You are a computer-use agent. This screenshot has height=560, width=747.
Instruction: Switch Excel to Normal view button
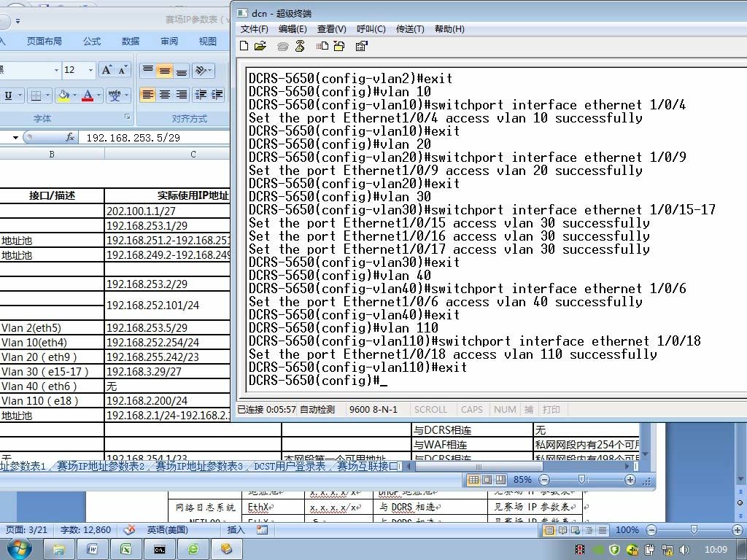click(x=473, y=480)
